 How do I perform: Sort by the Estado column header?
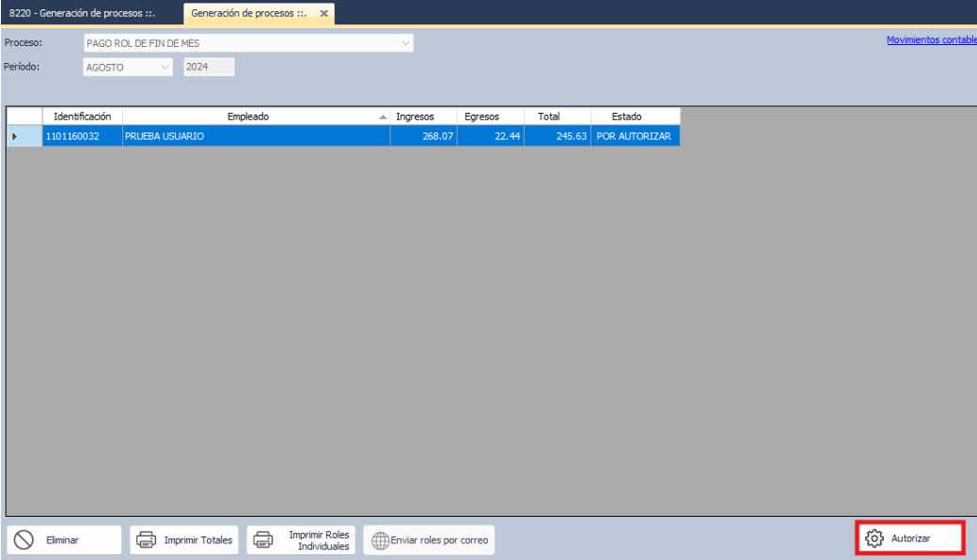click(x=626, y=117)
